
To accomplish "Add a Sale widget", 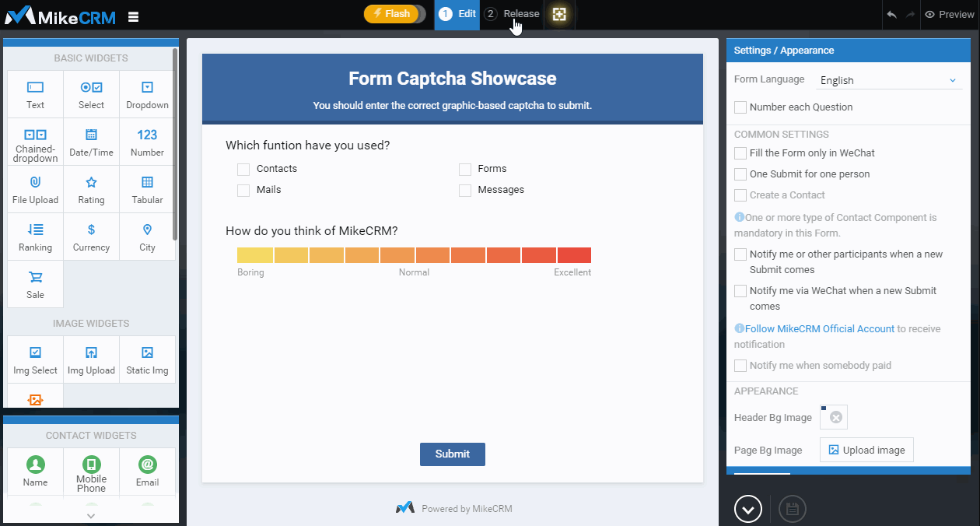I will pyautogui.click(x=35, y=284).
